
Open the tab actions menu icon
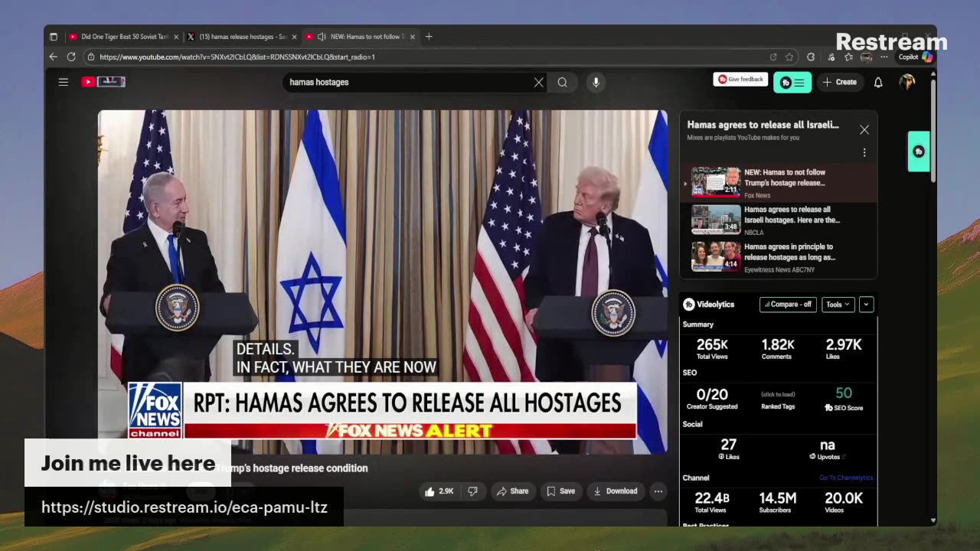(54, 37)
